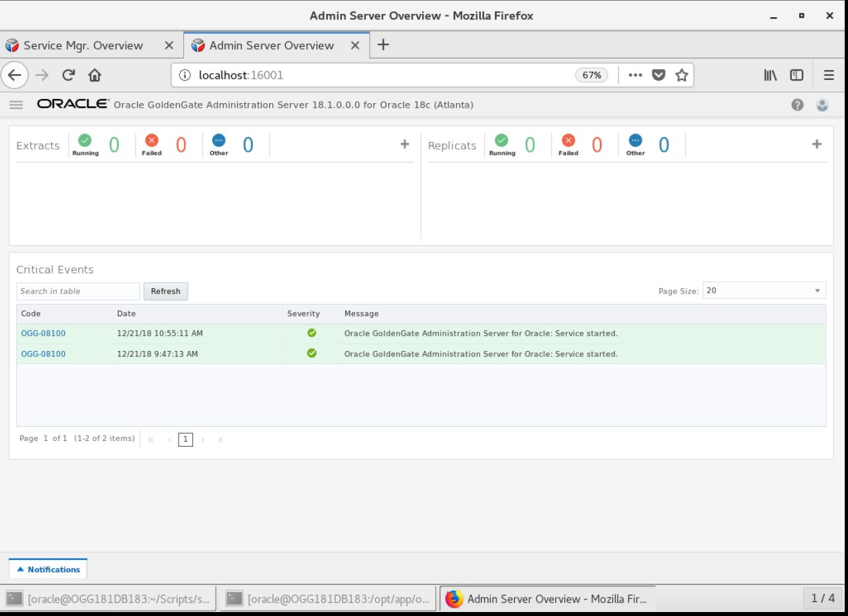This screenshot has height=616, width=848.
Task: Open Firefox library icon
Action: (771, 75)
